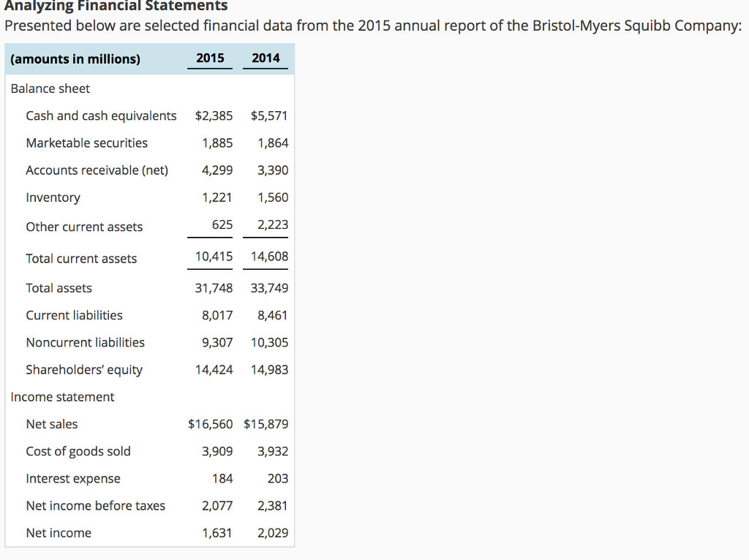Select the Cash and cash equivalents row label
This screenshot has height=560, width=749.
101,116
